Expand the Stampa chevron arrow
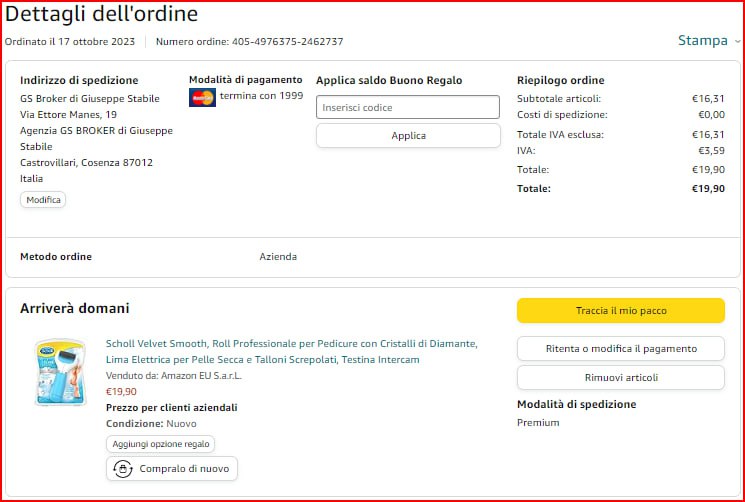 pos(737,42)
